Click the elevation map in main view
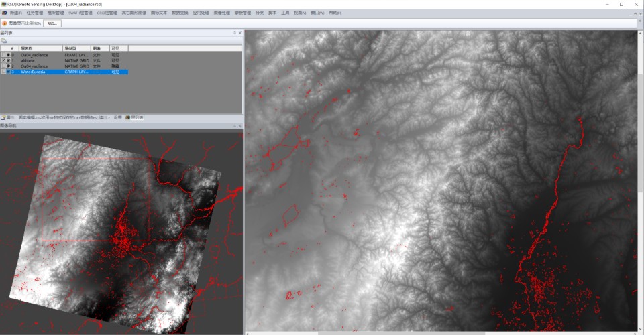The image size is (644, 335). 441,180
